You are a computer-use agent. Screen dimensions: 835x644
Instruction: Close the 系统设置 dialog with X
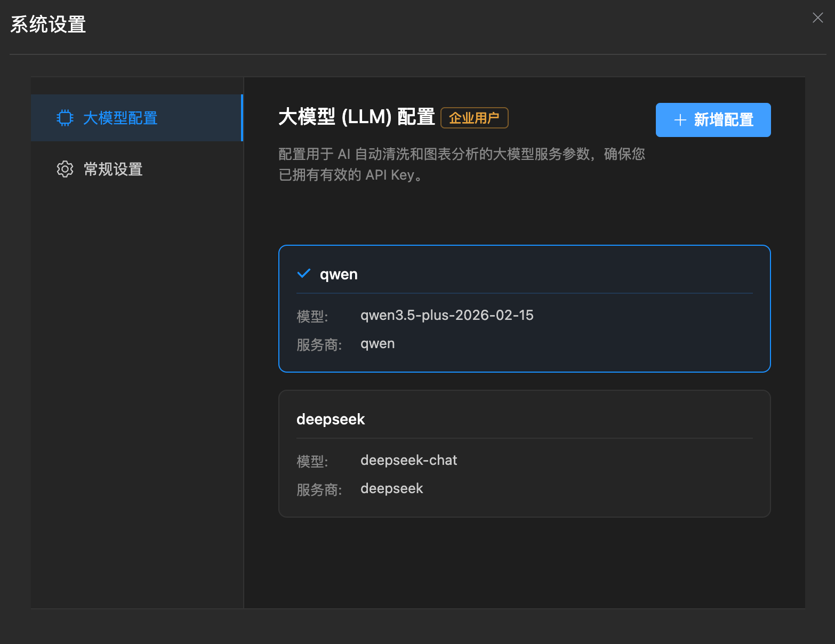pyautogui.click(x=817, y=18)
